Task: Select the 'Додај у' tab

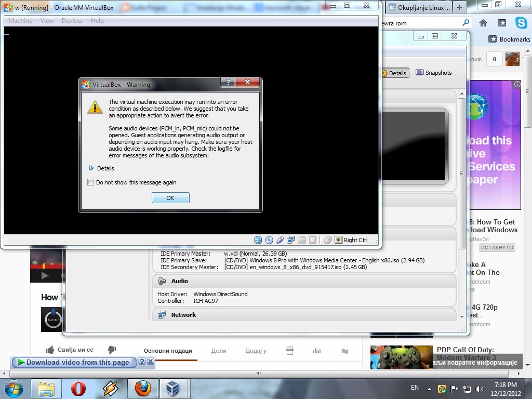Action: 256,351
